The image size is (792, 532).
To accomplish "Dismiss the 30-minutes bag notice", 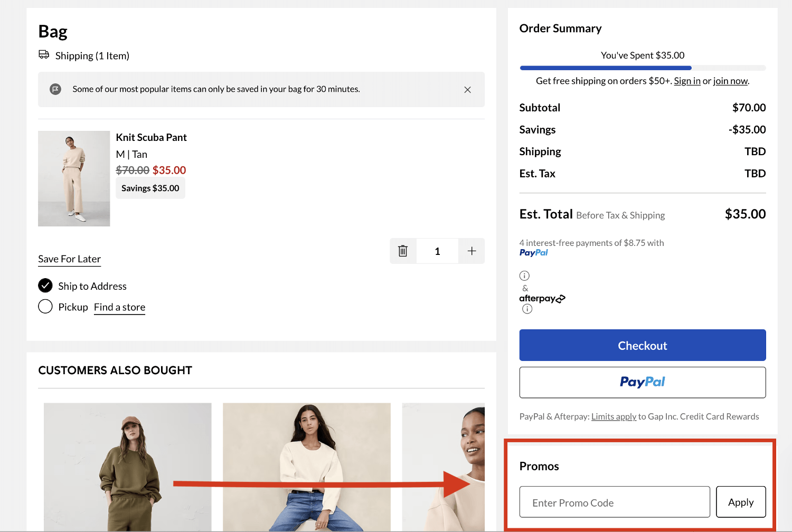I will point(467,89).
